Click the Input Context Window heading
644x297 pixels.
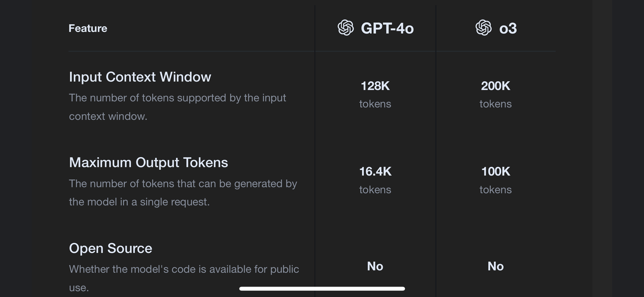click(140, 77)
